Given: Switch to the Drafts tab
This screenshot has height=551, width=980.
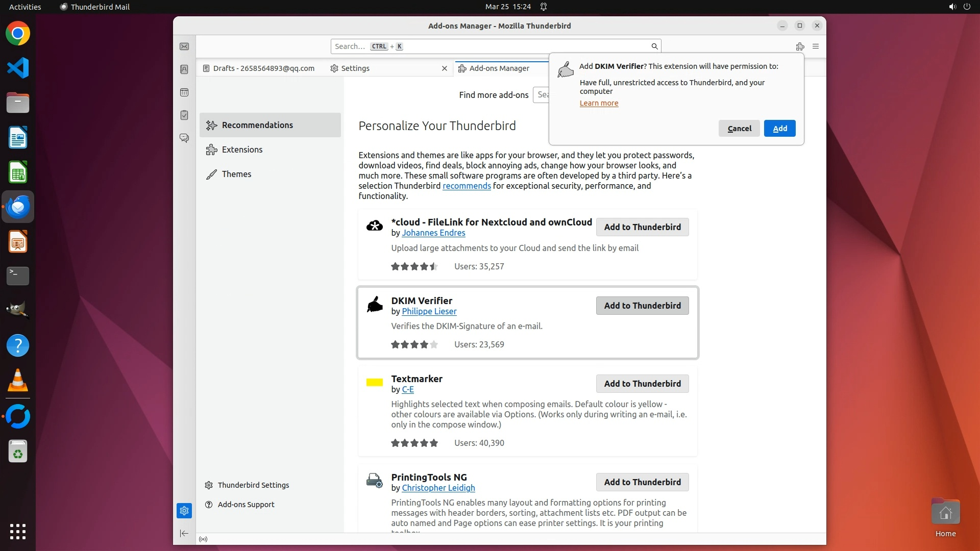Looking at the screenshot, I should [x=259, y=68].
